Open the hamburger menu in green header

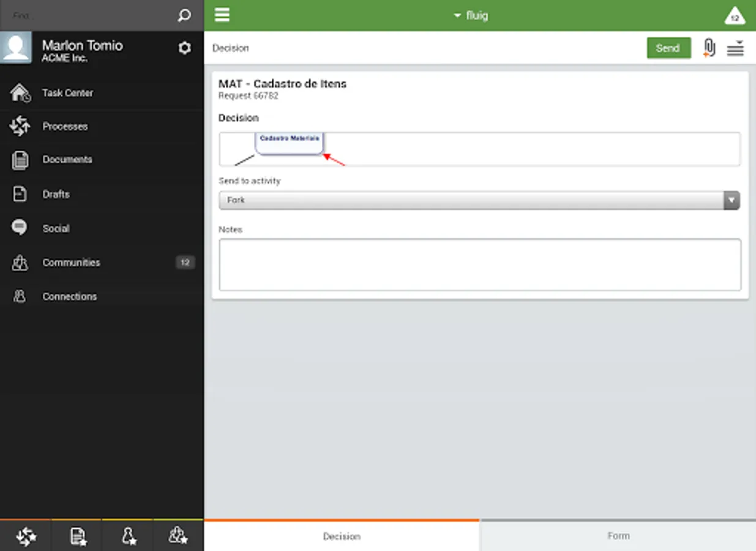222,15
